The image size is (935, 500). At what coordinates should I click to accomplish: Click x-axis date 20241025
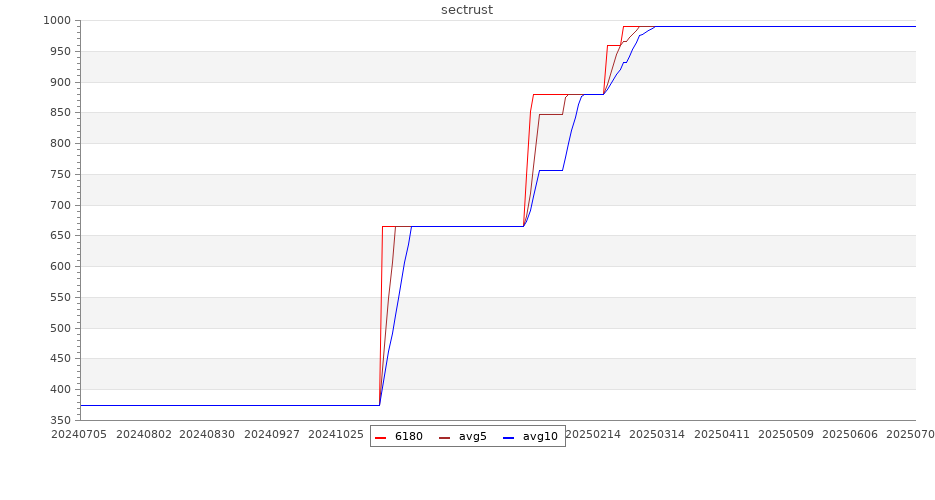336,434
